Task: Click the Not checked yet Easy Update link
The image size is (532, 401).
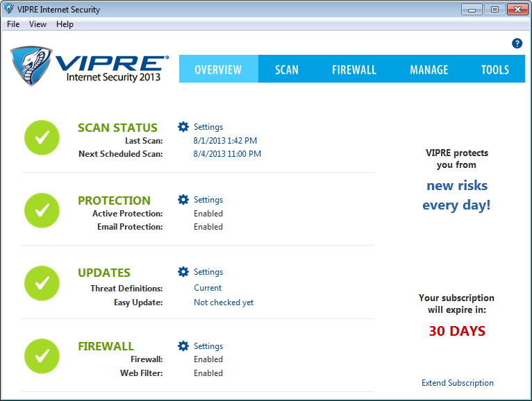Action: click(223, 302)
